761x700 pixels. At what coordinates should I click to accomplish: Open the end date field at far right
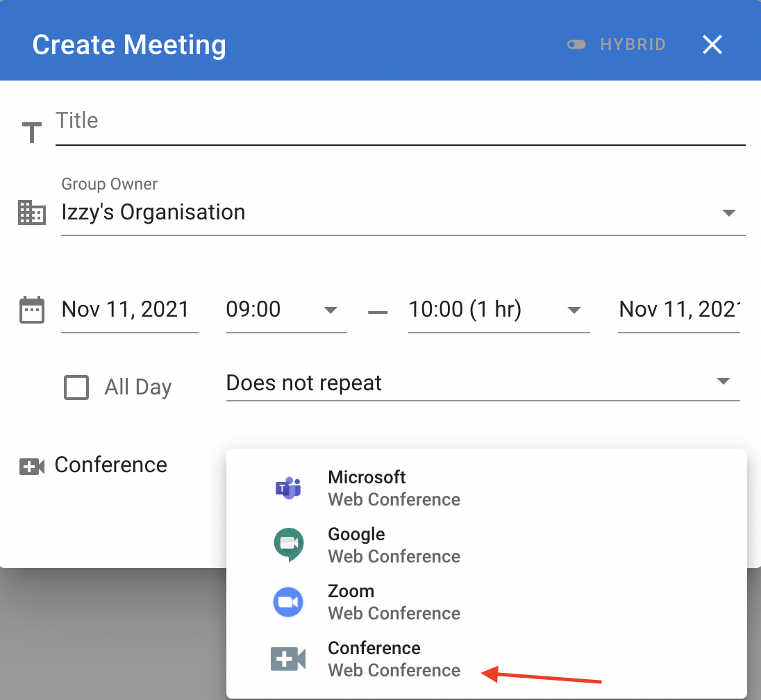point(678,310)
